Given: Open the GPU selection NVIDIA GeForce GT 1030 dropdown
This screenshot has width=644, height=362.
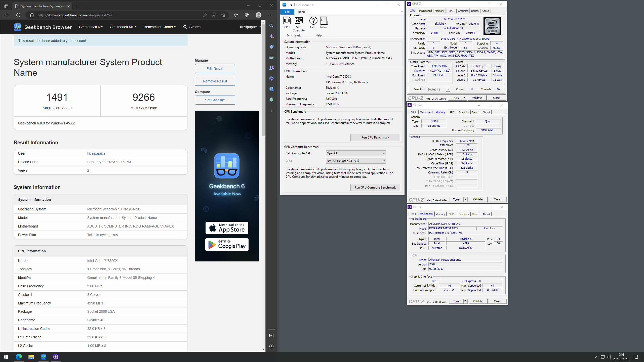Looking at the screenshot, I should [356, 161].
